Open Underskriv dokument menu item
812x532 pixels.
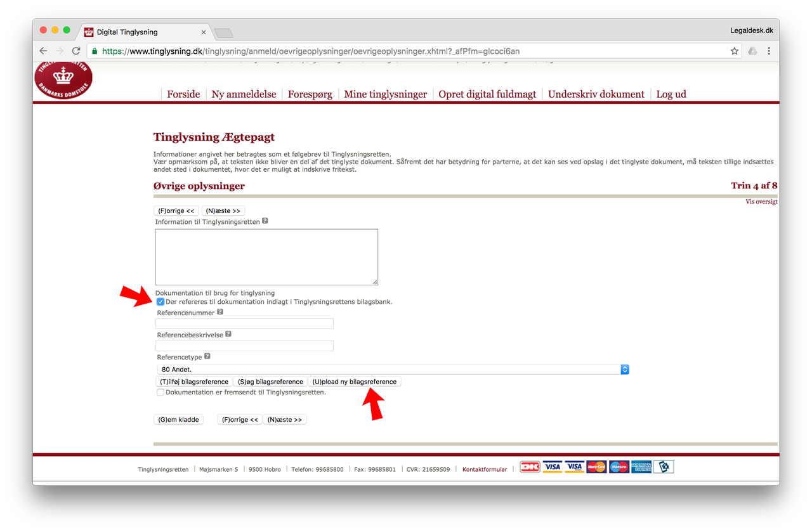click(x=596, y=94)
